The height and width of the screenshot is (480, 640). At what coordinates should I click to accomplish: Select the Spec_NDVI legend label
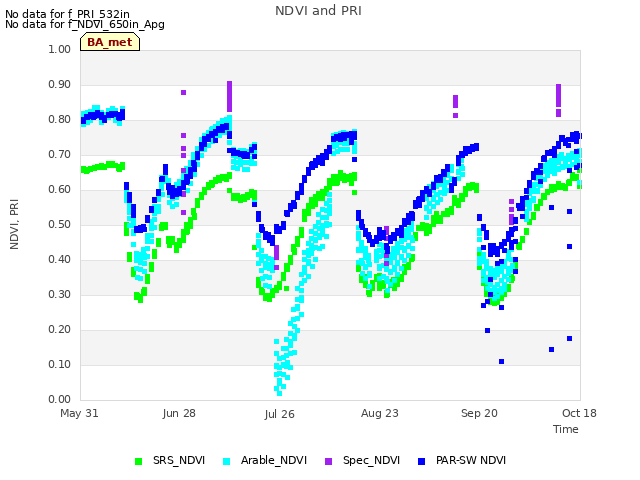click(x=371, y=460)
